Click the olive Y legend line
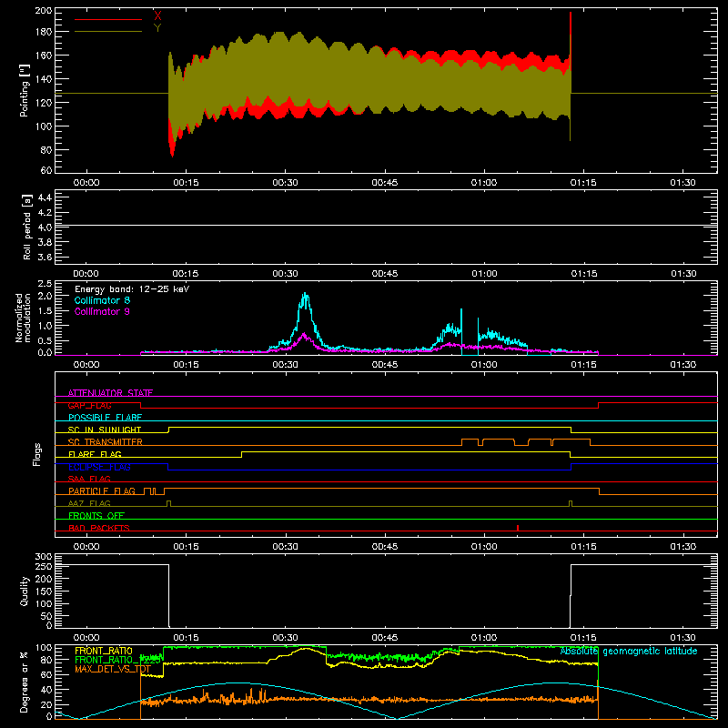Viewport: 728px width, 728px height. [x=108, y=32]
